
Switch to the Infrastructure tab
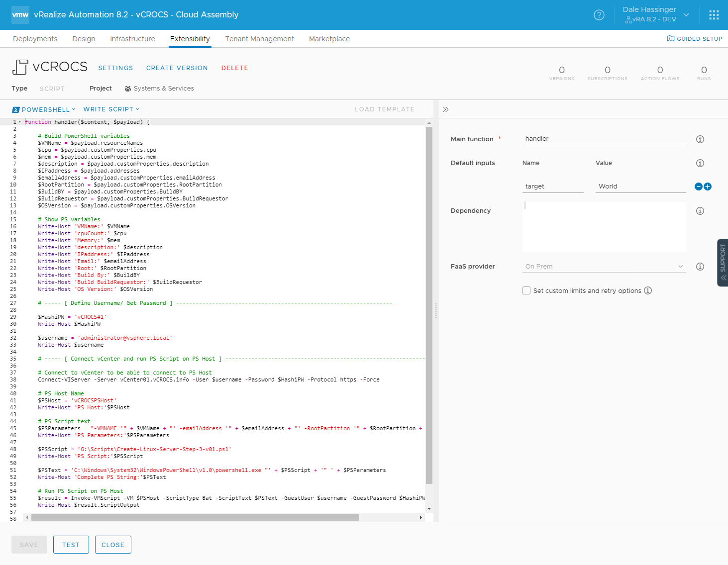pyautogui.click(x=132, y=39)
